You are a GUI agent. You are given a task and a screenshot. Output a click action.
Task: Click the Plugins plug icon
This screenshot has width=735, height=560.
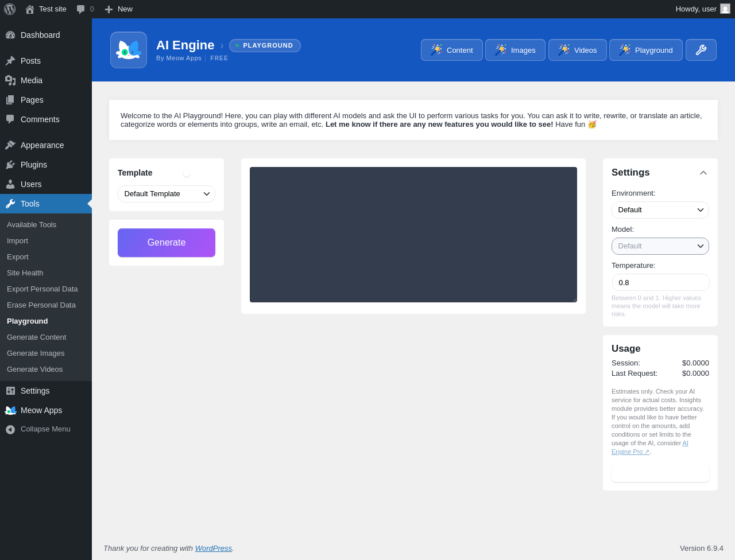(10, 165)
